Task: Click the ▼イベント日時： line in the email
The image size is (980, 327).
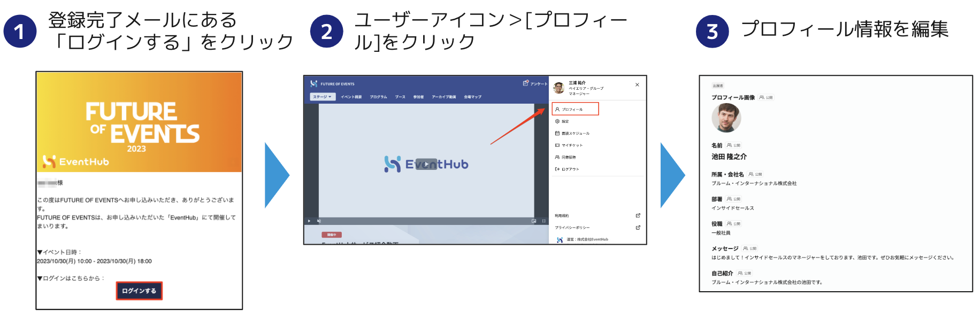Action: [x=59, y=252]
